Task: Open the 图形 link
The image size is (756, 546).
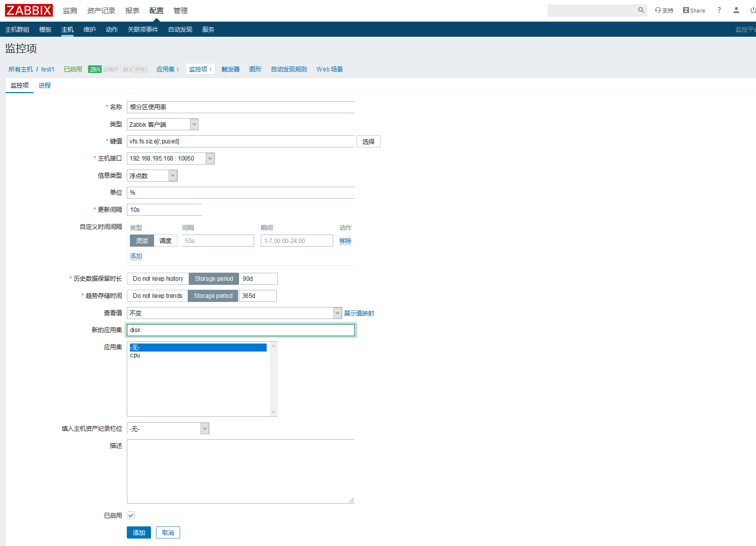Action: coord(255,69)
